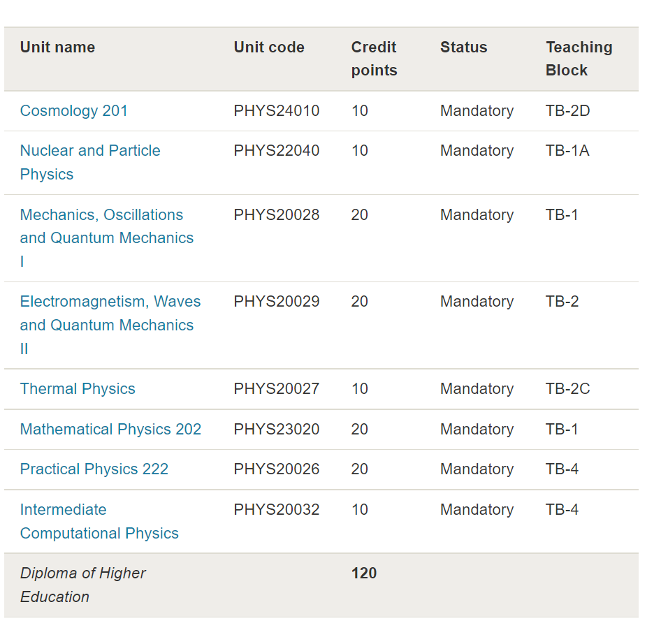Open Intermediate Computational Physics unit

pos(99,521)
